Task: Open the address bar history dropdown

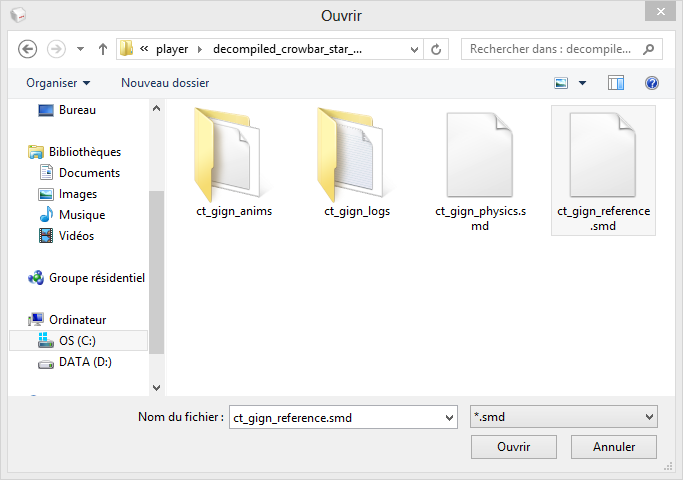Action: (x=414, y=49)
